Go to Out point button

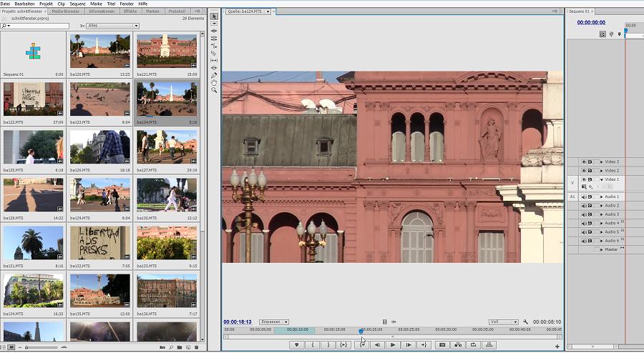(424, 345)
